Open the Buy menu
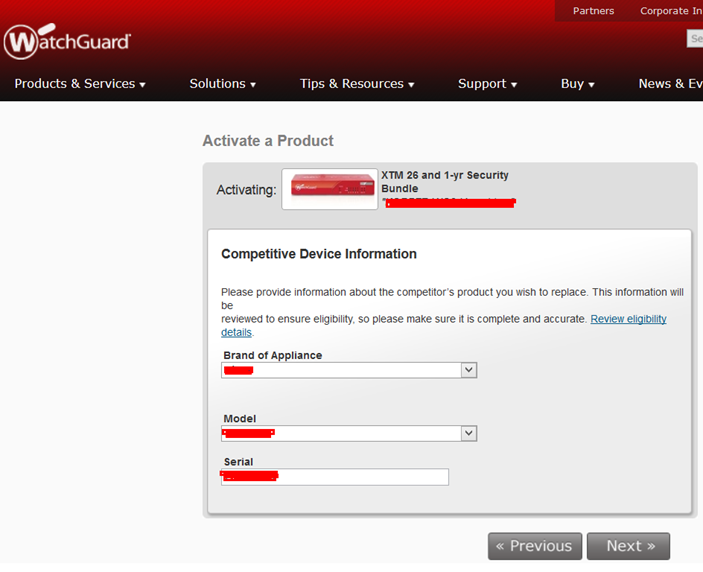The image size is (703, 572). [577, 84]
